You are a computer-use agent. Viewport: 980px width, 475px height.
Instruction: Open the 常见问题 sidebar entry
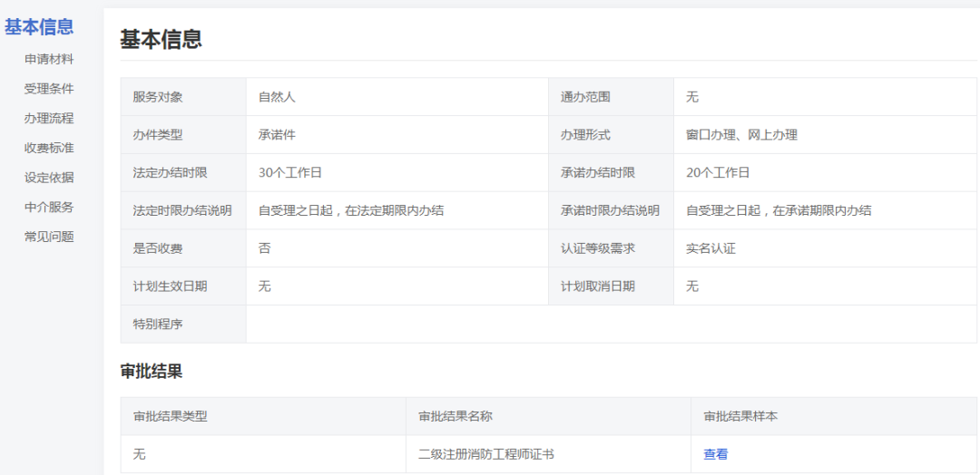tap(49, 237)
